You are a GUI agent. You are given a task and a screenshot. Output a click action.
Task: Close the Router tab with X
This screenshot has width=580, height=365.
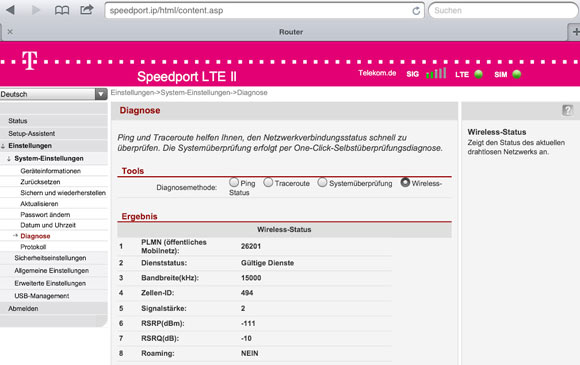pyautogui.click(x=10, y=32)
